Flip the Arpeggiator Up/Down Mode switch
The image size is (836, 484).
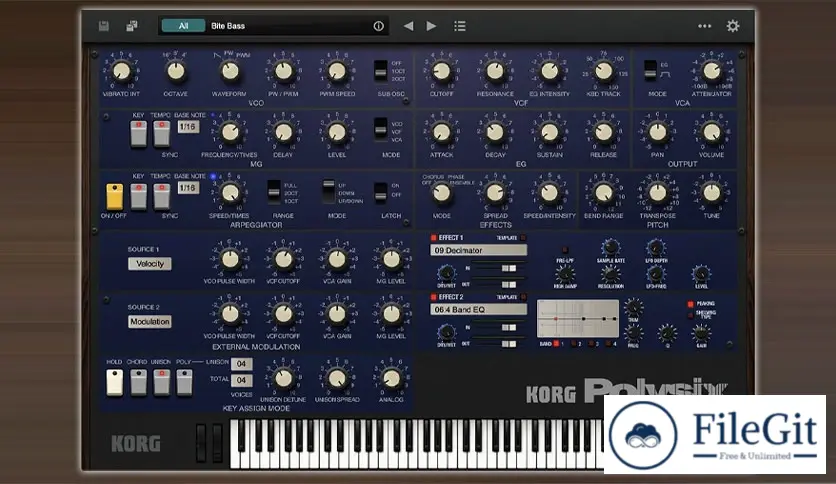329,192
